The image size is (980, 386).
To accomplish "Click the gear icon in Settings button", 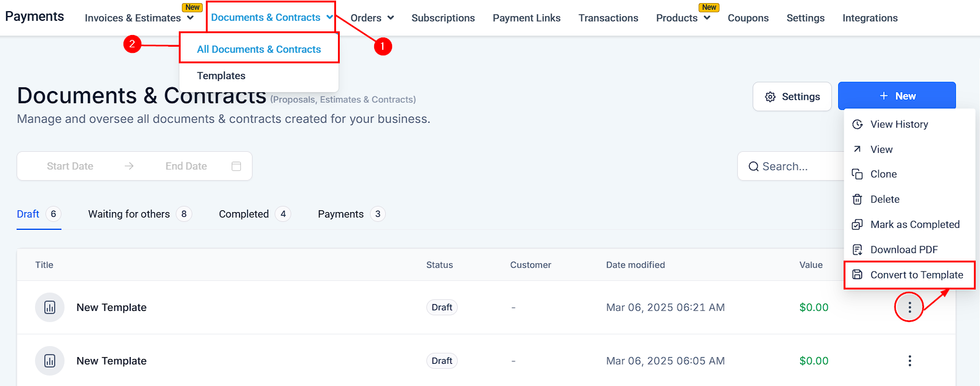I will click(x=770, y=96).
